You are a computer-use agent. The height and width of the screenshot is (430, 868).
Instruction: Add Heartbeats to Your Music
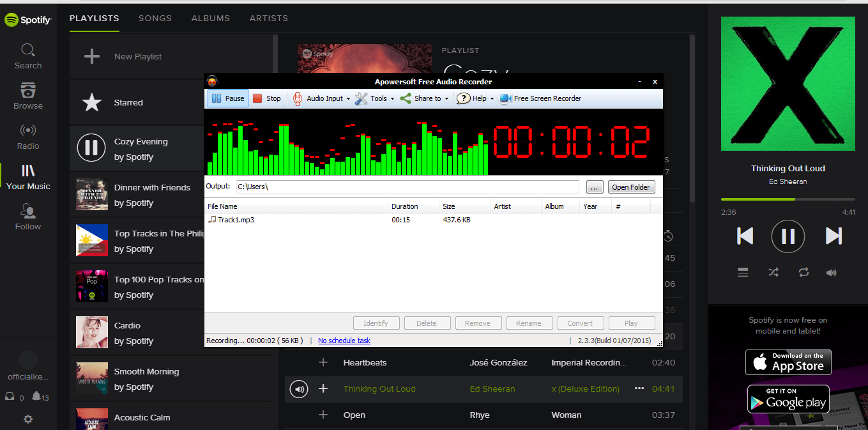(x=323, y=362)
